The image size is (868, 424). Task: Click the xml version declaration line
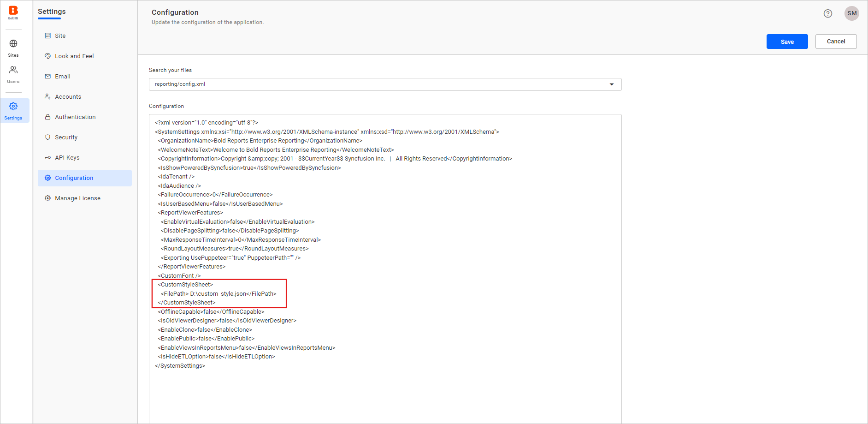point(207,123)
